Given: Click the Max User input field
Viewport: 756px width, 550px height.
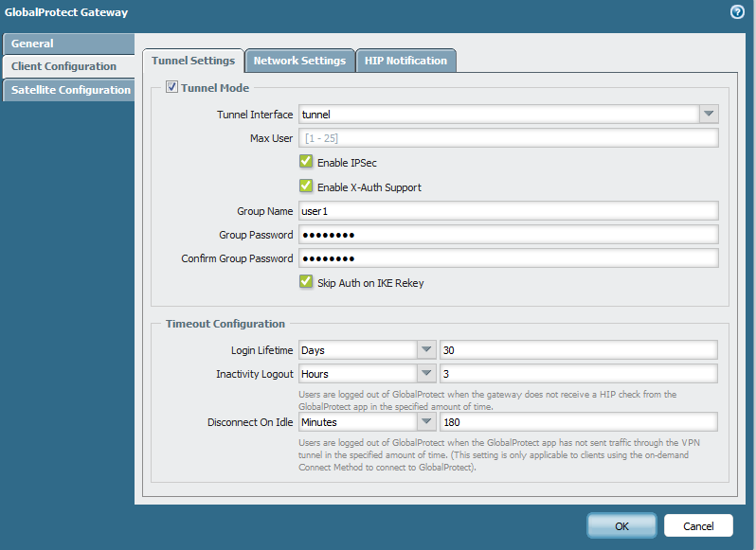Looking at the screenshot, I should point(508,138).
